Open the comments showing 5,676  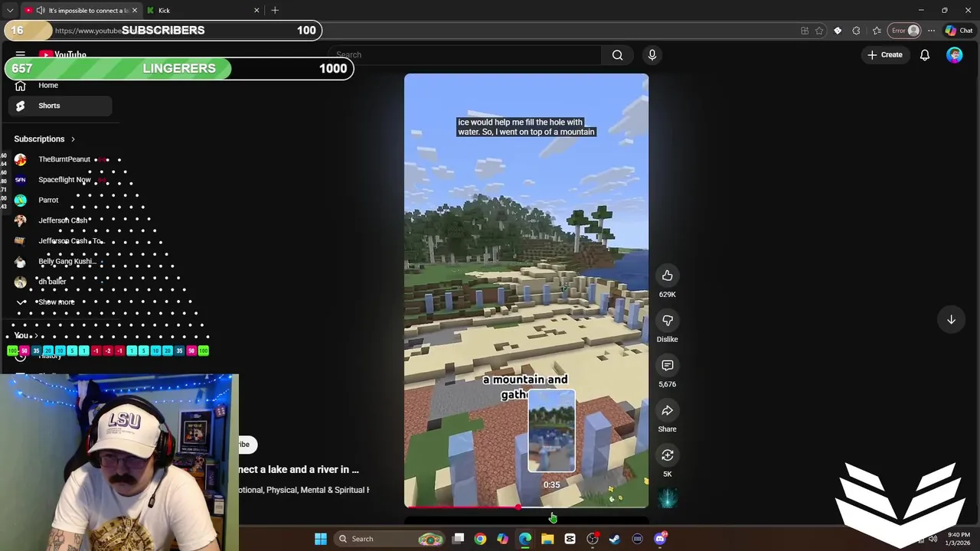pyautogui.click(x=667, y=366)
